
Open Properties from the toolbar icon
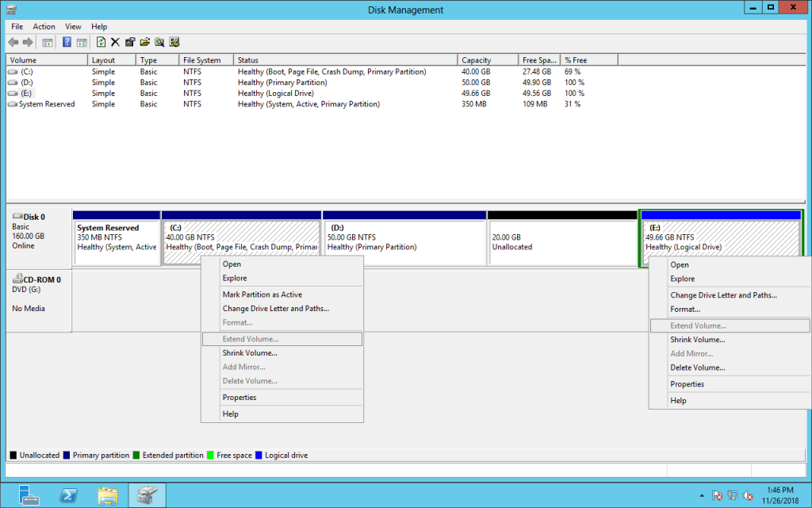(x=130, y=42)
